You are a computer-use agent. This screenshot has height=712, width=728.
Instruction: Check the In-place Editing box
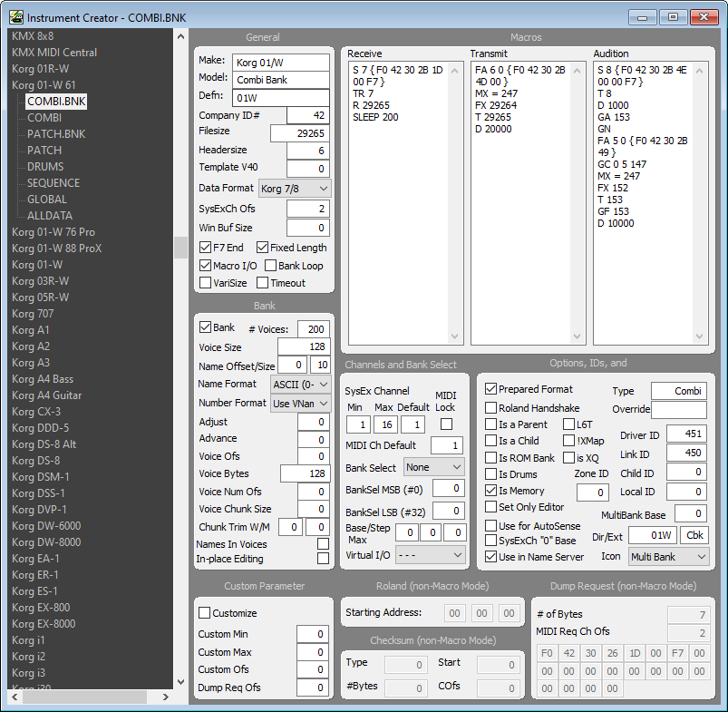tap(323, 559)
